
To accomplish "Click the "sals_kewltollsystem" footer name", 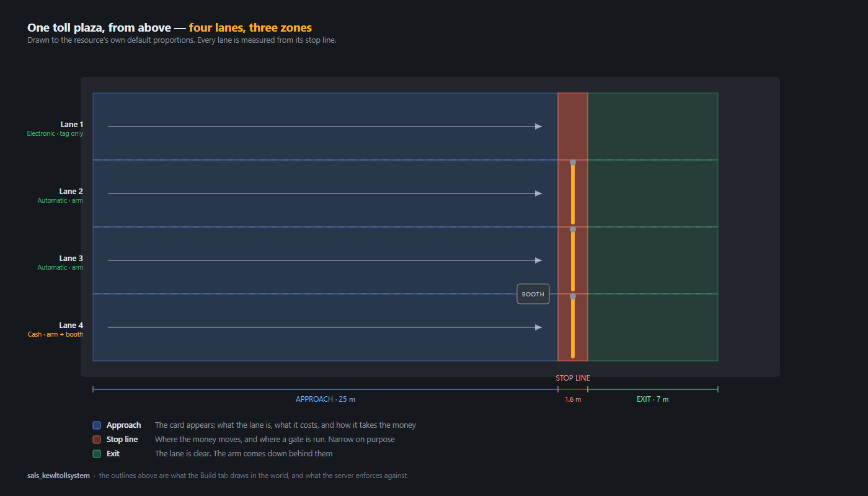I will pos(58,476).
